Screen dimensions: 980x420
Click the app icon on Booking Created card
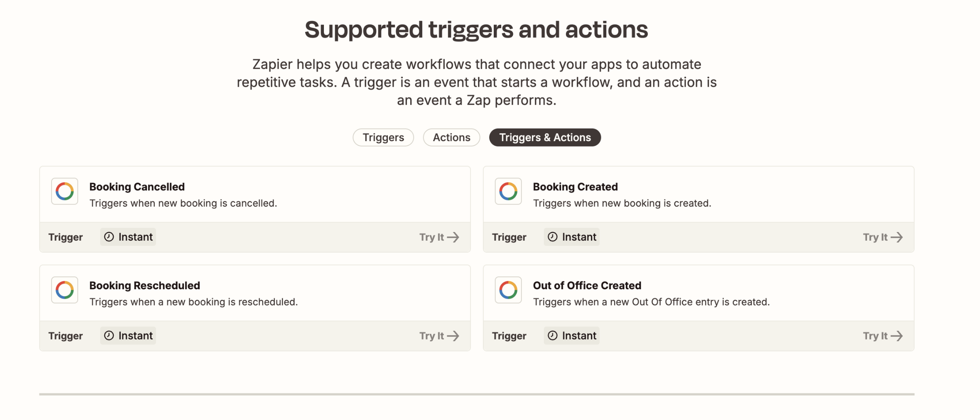[507, 191]
